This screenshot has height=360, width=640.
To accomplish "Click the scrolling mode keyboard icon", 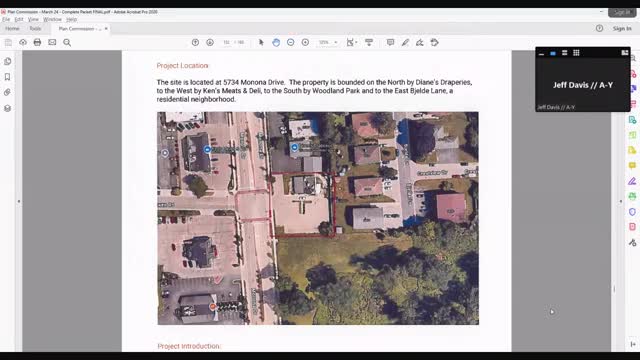I will coord(369,42).
